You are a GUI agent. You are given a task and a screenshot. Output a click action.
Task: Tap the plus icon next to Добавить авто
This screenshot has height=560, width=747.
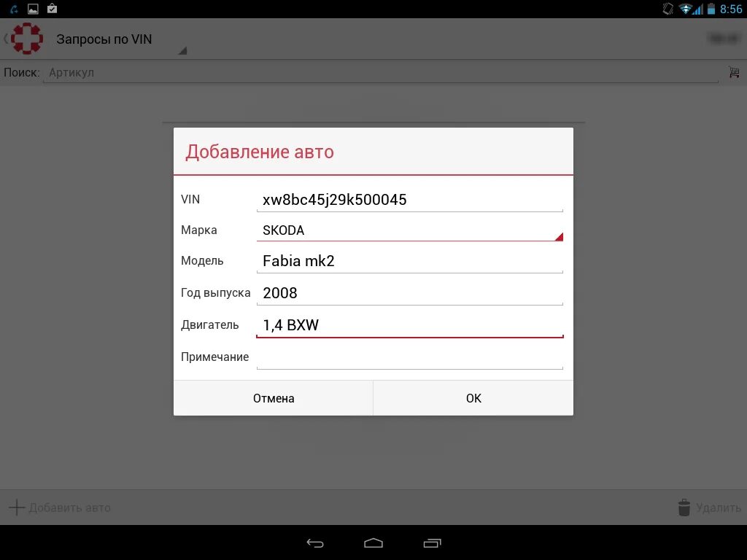click(x=16, y=507)
